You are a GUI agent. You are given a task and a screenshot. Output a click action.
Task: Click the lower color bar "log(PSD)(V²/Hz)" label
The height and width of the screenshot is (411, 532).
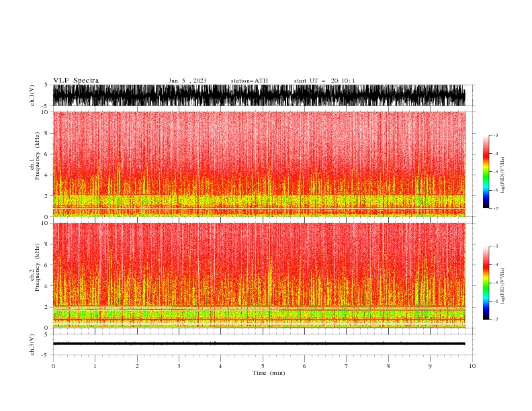[503, 286]
